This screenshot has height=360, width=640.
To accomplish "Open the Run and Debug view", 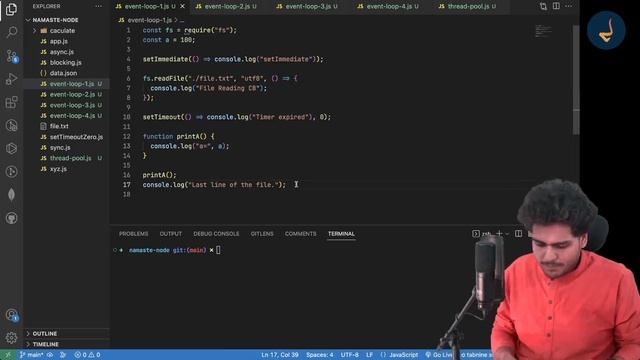I will (11, 79).
